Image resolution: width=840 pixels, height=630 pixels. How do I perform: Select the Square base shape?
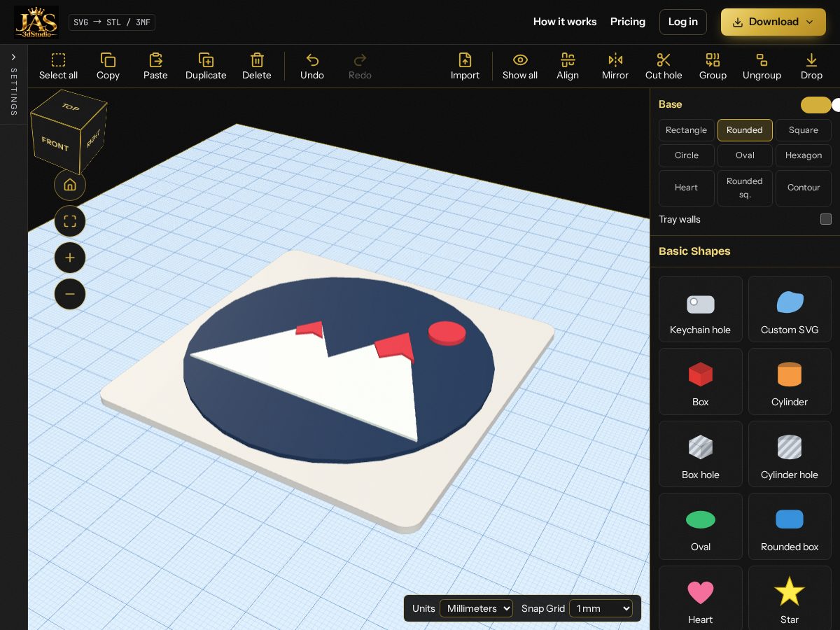tap(804, 130)
